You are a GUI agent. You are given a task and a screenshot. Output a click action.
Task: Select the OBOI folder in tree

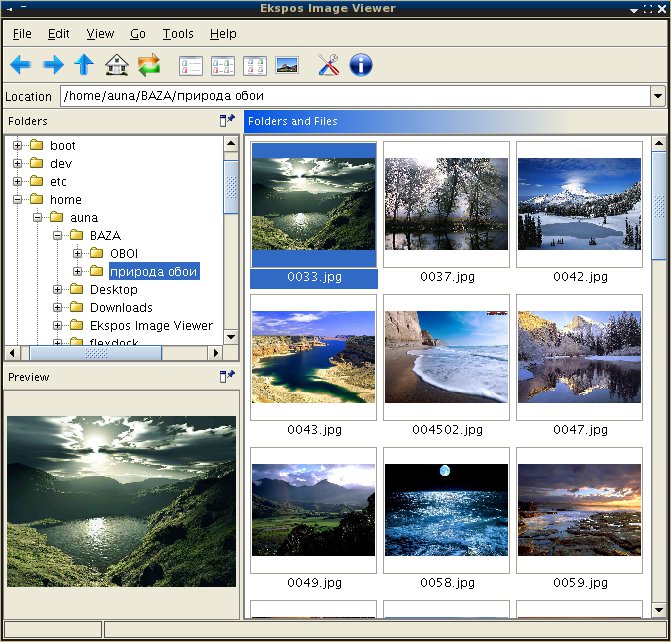pos(124,253)
